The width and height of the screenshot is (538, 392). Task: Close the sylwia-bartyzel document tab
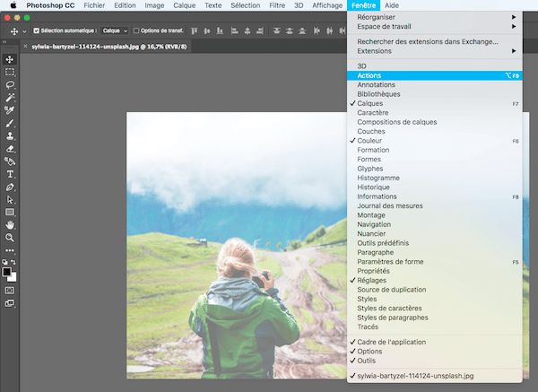(x=24, y=46)
